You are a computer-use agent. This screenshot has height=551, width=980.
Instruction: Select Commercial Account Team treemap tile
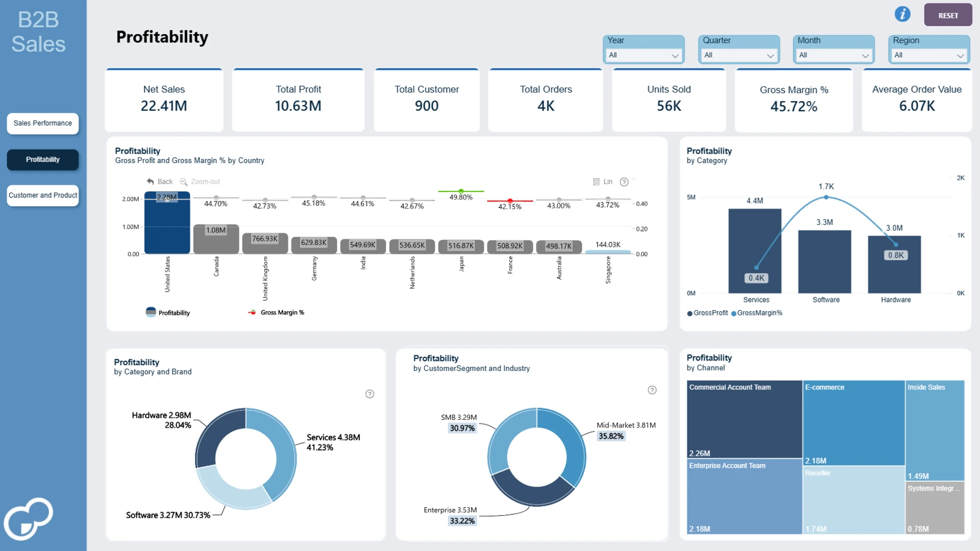[744, 419]
